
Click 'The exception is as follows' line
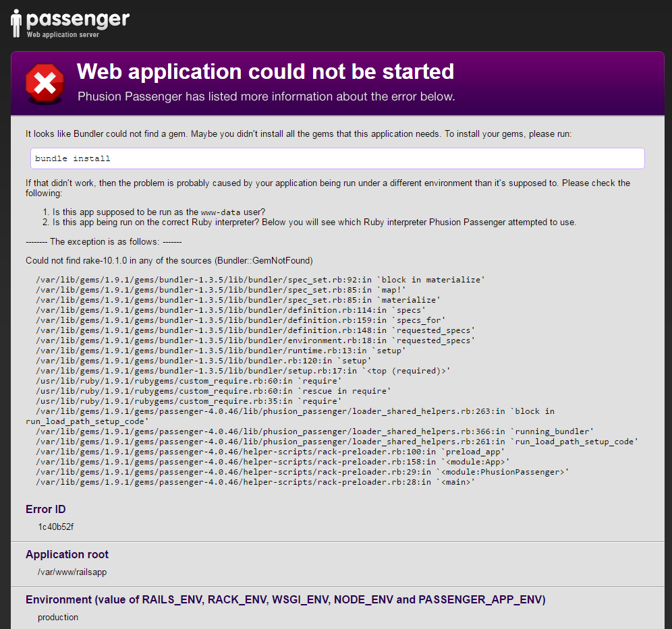[x=104, y=242]
